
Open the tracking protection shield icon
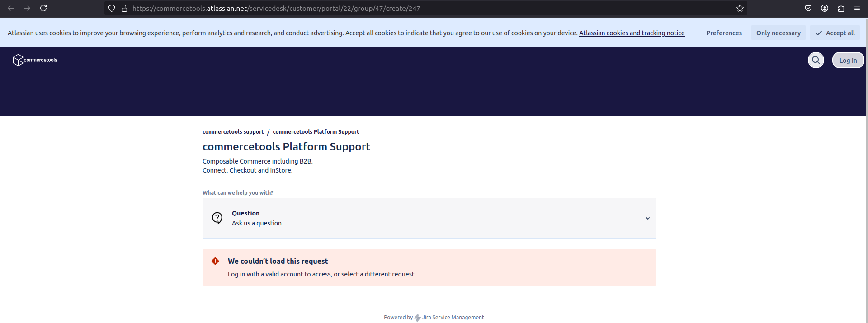(112, 8)
